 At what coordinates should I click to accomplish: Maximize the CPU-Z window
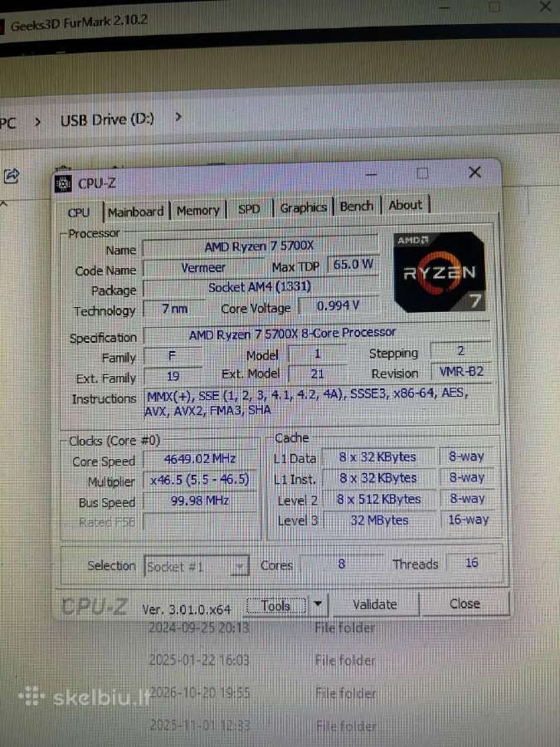click(x=422, y=173)
